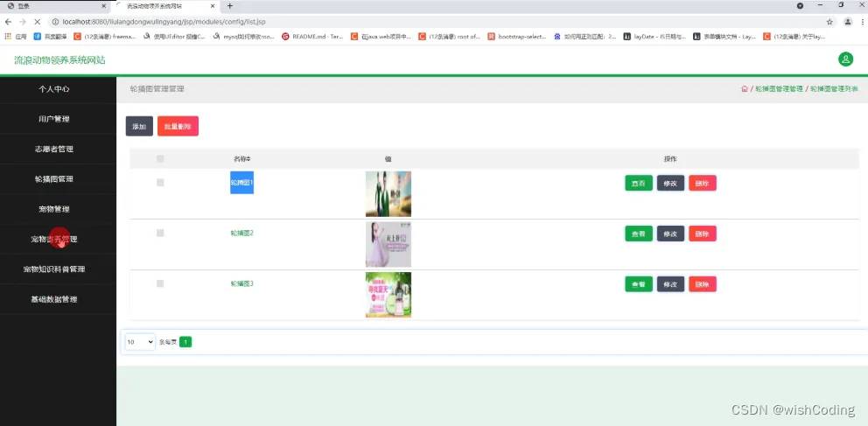Open the layDate bookmark
868x426 pixels.
point(654,37)
